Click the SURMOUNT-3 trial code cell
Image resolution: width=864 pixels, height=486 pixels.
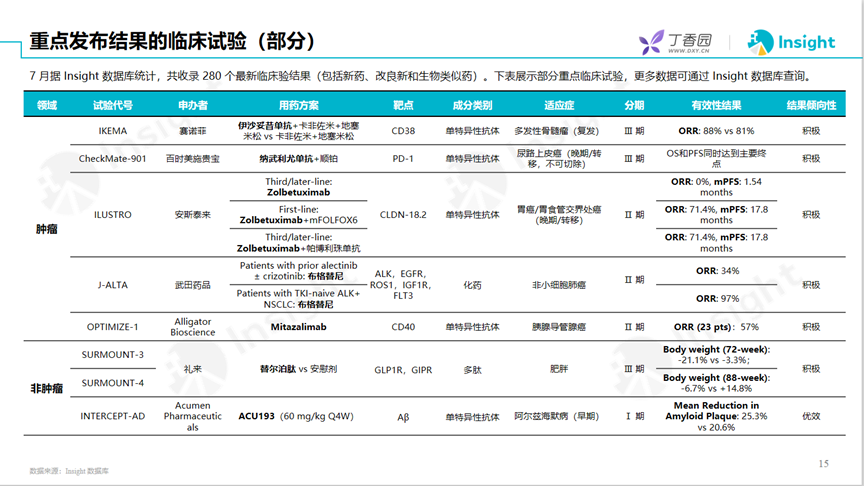point(112,355)
